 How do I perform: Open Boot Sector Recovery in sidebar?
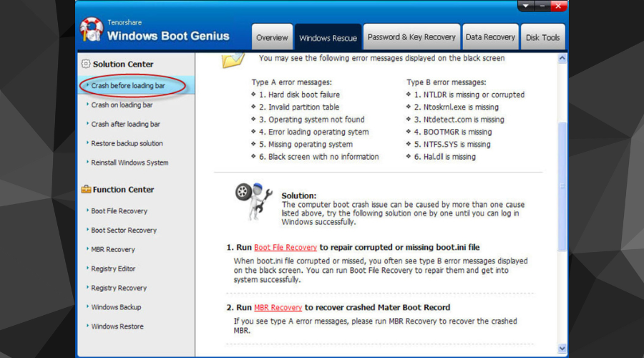124,230
